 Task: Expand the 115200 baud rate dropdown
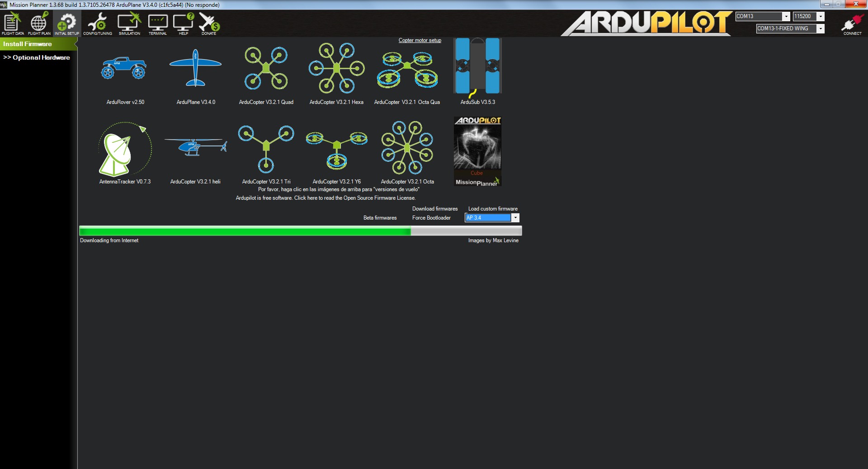[821, 16]
